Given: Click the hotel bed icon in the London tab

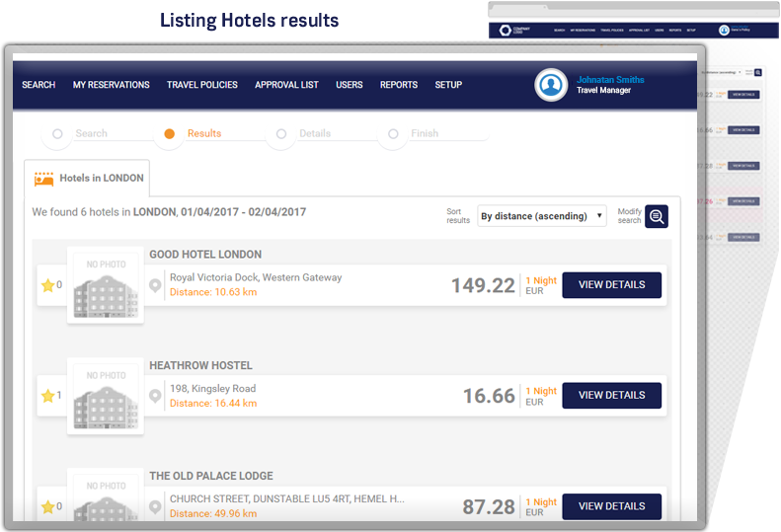Looking at the screenshot, I should click(43, 179).
